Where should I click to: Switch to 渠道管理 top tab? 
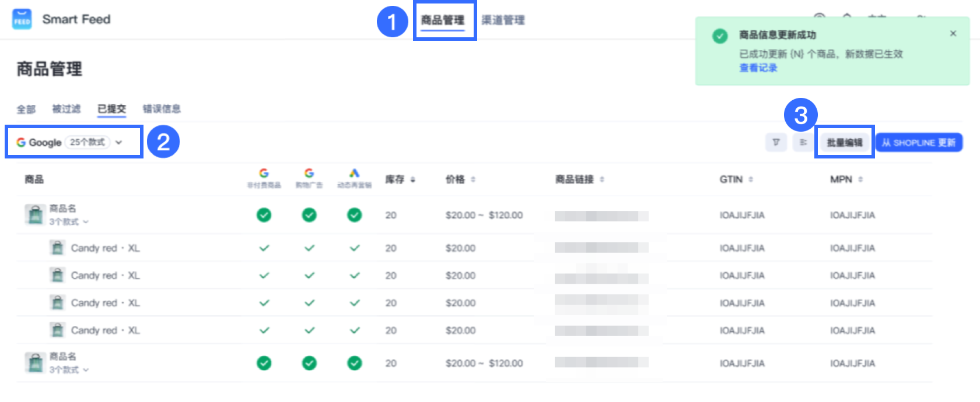[x=503, y=20]
